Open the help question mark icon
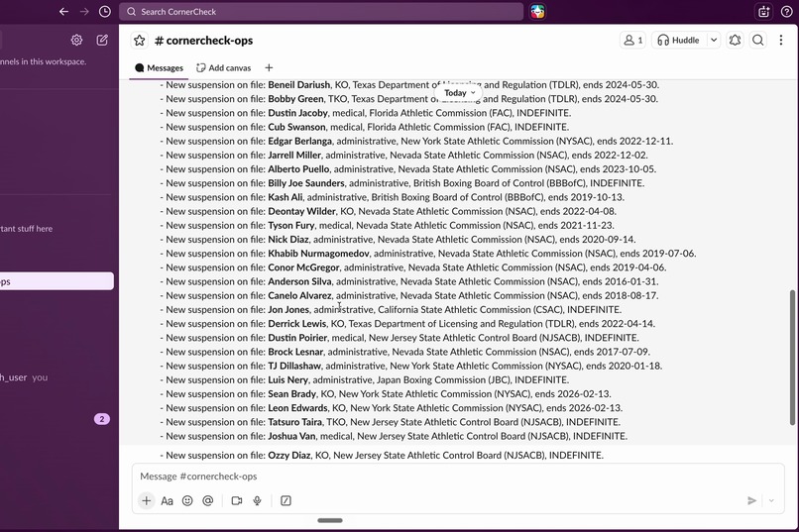The height and width of the screenshot is (532, 799). point(786,11)
